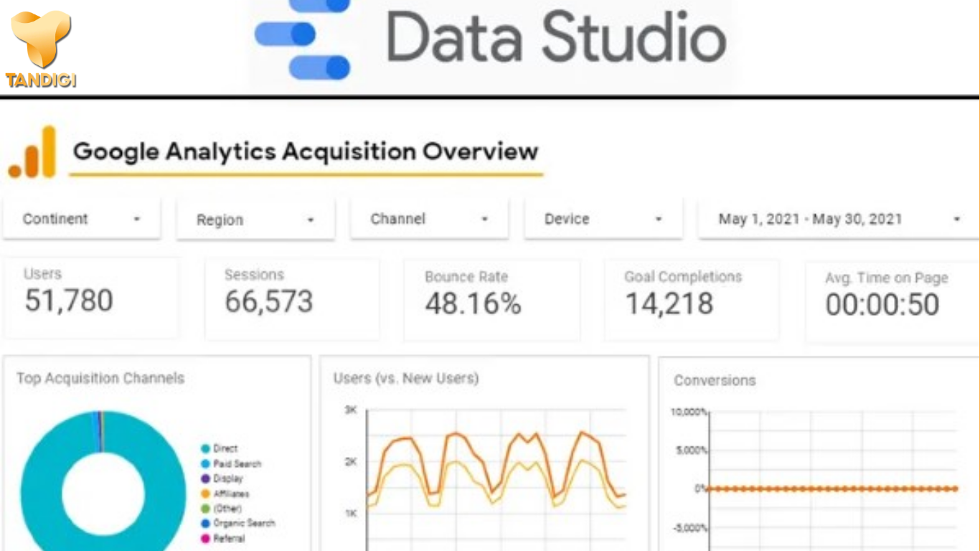Click the orange dotted Conversions line
This screenshot has width=980, height=551.
(831, 489)
